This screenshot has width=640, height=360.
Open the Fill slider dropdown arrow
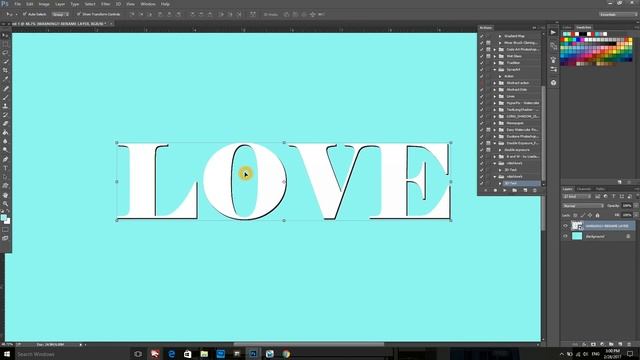tap(636, 215)
